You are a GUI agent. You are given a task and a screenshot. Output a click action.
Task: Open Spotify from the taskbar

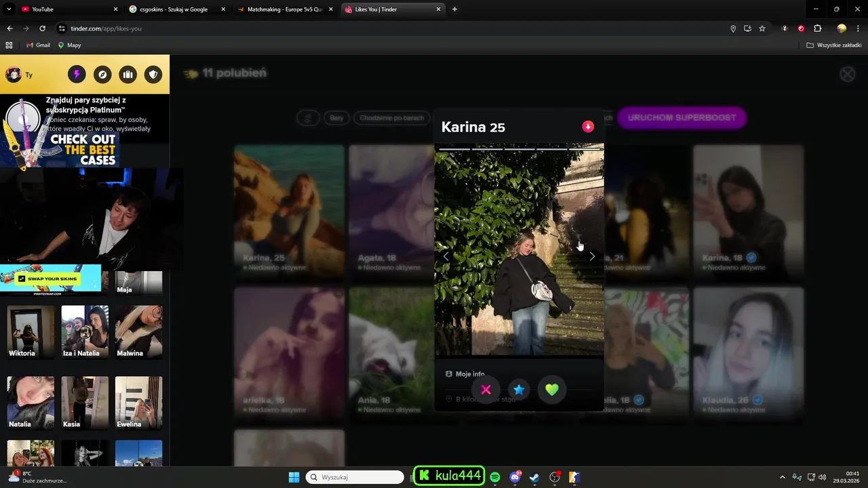click(495, 477)
